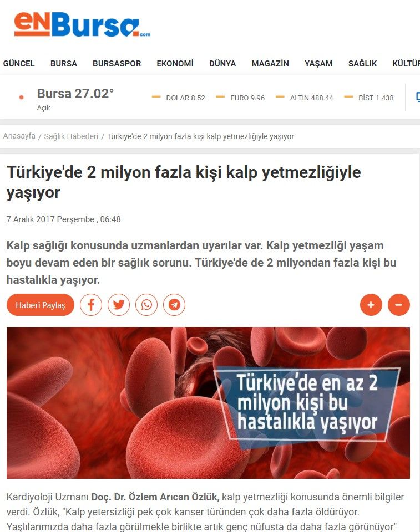
Task: Share article via Twitter bird icon
Action: 119,305
